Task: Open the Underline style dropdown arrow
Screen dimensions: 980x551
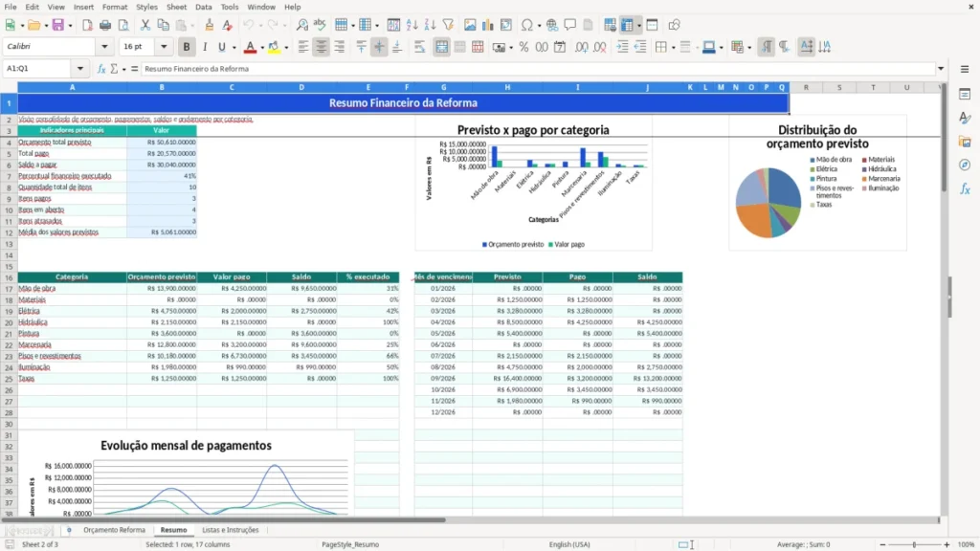Action: click(x=234, y=48)
